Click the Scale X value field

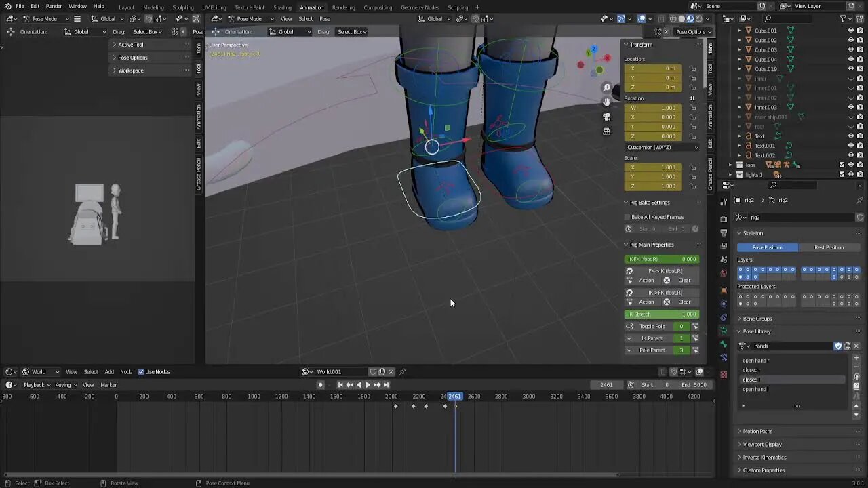(x=652, y=167)
